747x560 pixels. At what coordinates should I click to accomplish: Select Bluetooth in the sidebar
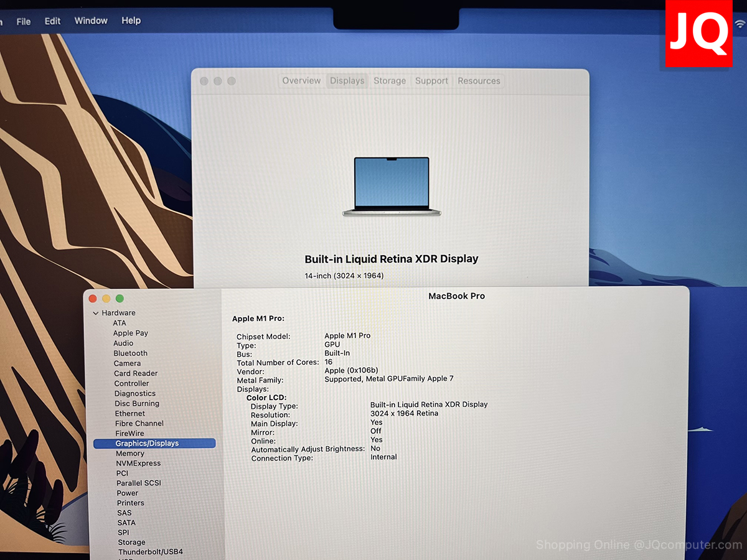click(131, 353)
